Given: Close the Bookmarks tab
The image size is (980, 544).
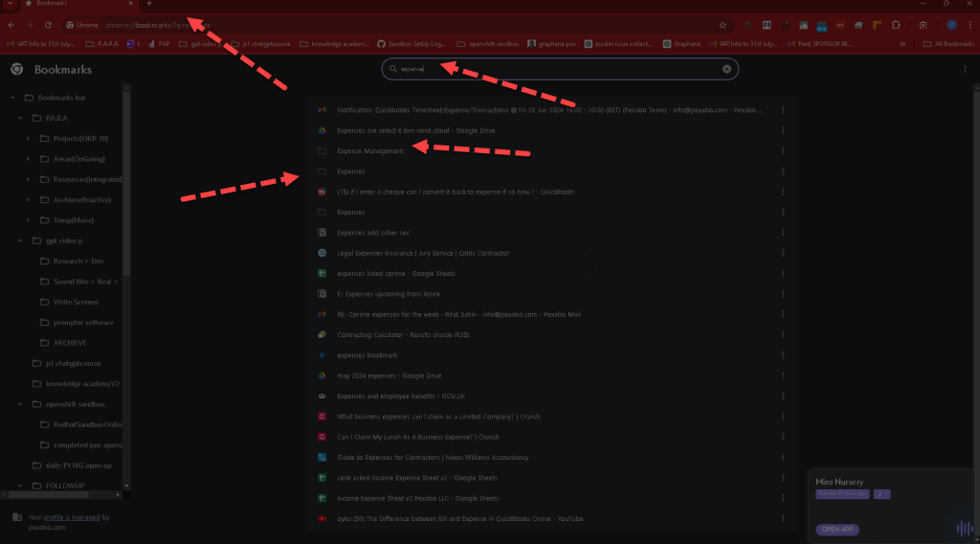Looking at the screenshot, I should tap(130, 4).
